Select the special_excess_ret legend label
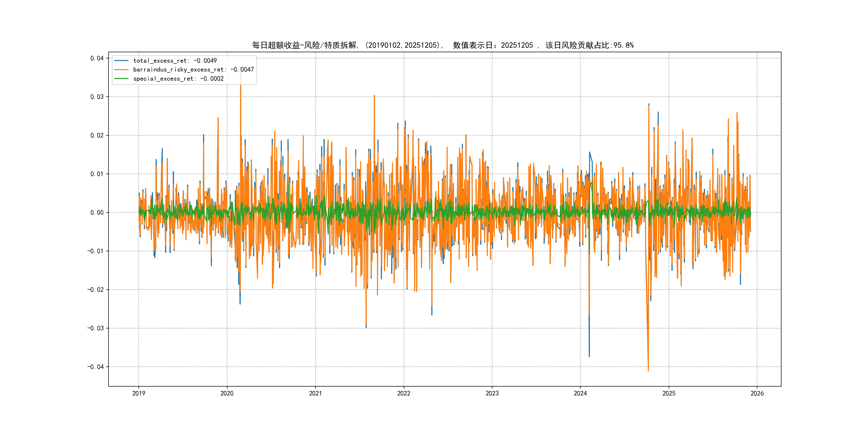The width and height of the screenshot is (868, 434). pyautogui.click(x=178, y=78)
